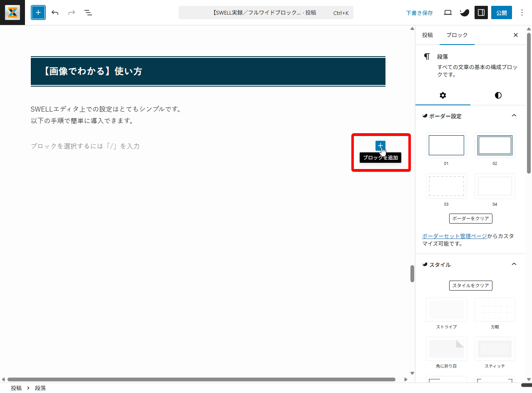Click the ボーダーをクリア button
Image resolution: width=532 pixels, height=393 pixels.
coord(470,219)
